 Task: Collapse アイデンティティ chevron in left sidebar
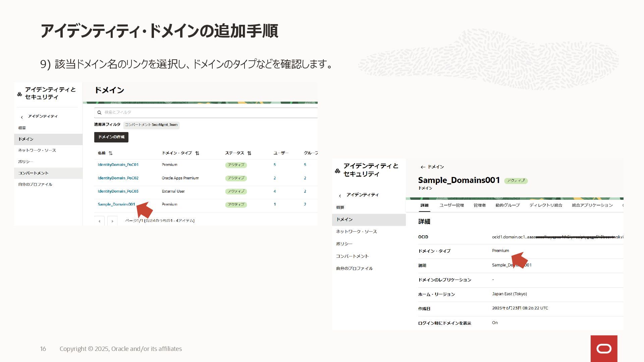tap(22, 117)
